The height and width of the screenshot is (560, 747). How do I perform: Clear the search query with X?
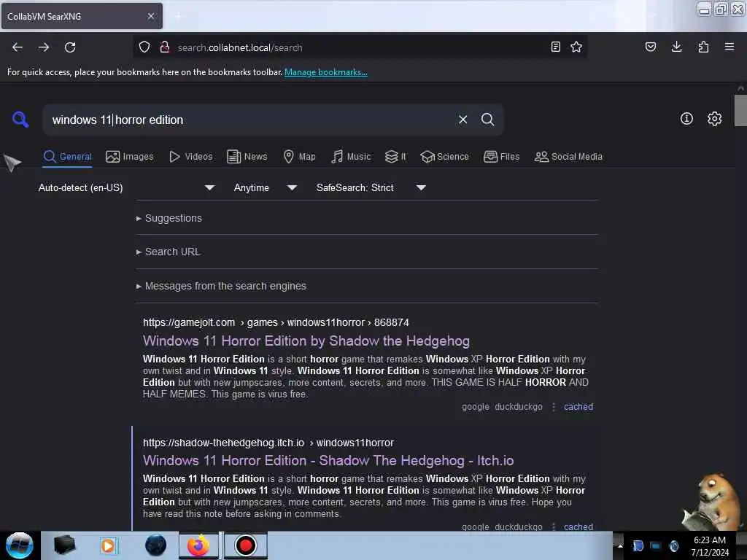(x=462, y=120)
